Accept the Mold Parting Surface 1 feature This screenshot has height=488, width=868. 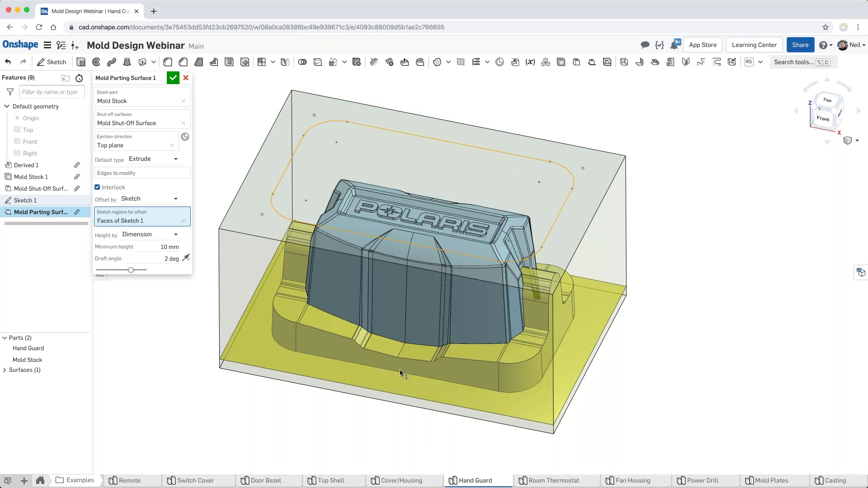point(173,78)
